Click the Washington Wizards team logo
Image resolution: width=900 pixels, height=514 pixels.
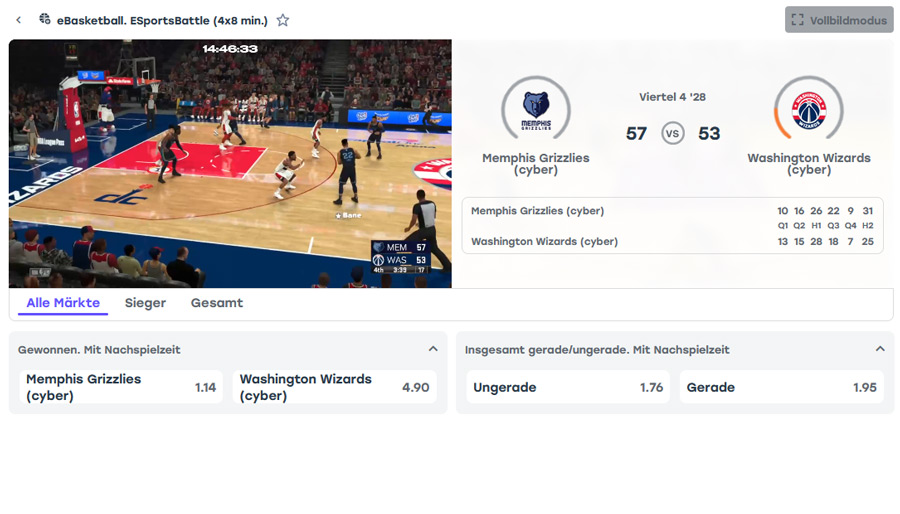point(809,110)
